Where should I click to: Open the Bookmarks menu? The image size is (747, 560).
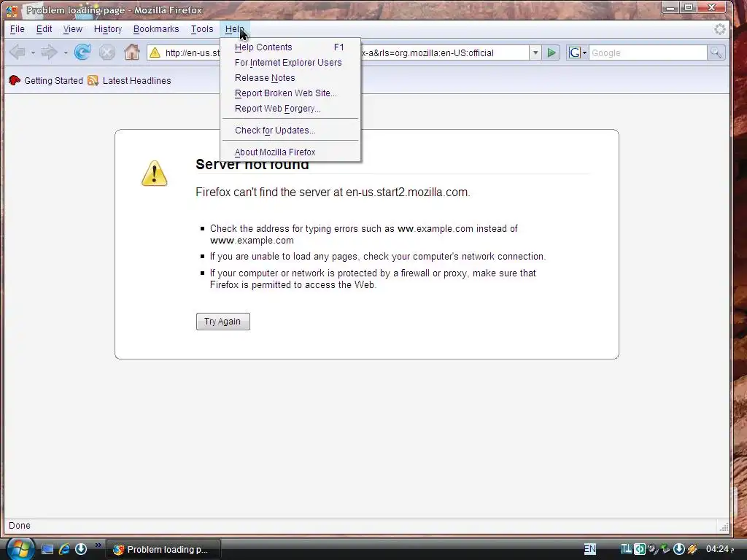156,29
